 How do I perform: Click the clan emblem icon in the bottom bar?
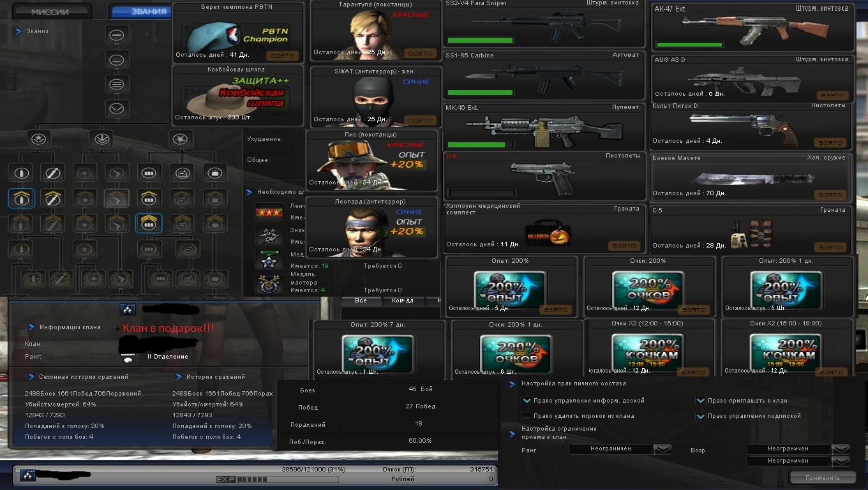(x=27, y=474)
